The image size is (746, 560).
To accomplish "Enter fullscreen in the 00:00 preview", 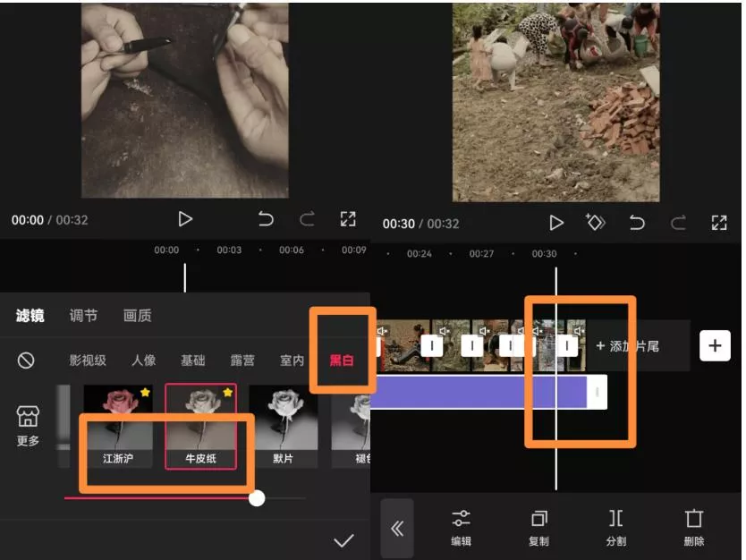I will (x=348, y=219).
